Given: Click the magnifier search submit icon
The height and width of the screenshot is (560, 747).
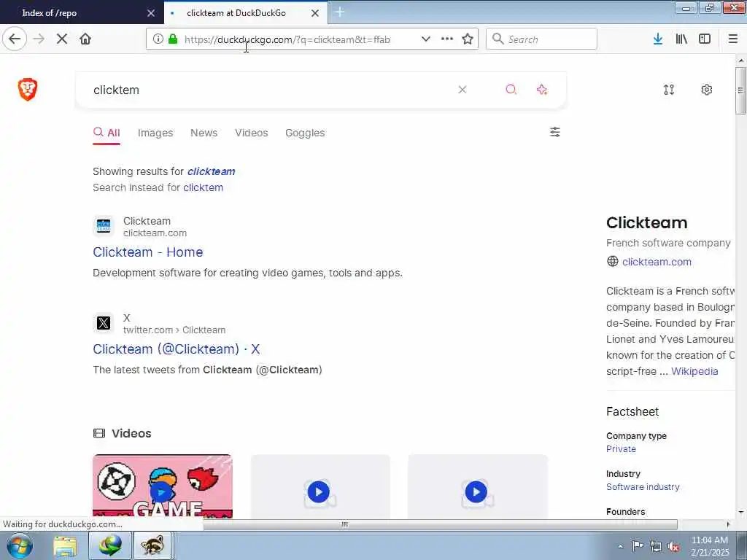Looking at the screenshot, I should pos(511,90).
